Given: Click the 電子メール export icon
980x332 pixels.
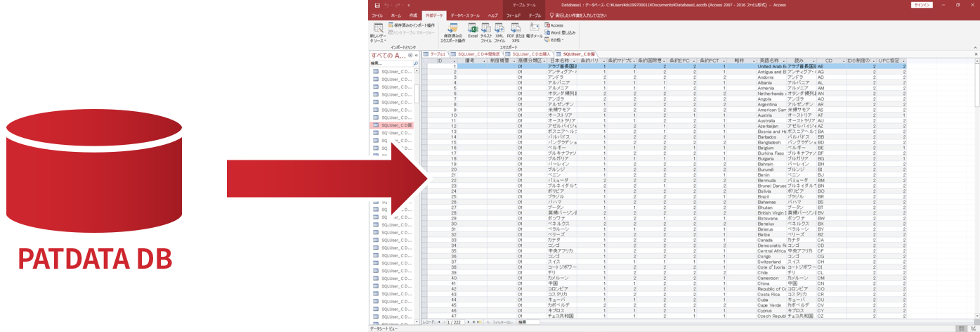Looking at the screenshot, I should (x=534, y=31).
